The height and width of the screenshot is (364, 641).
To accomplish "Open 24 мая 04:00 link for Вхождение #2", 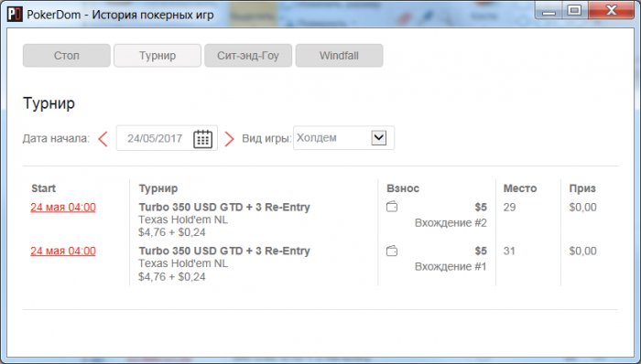I will click(x=63, y=208).
